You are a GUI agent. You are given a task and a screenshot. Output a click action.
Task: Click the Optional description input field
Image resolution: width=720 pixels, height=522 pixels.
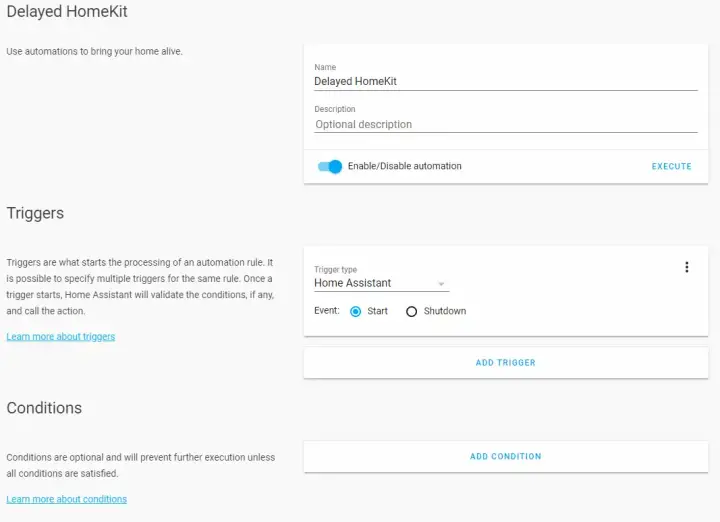point(506,124)
